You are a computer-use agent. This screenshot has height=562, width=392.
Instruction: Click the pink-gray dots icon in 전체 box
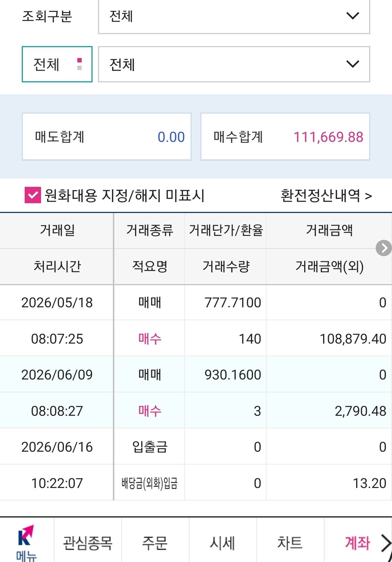[x=79, y=64]
